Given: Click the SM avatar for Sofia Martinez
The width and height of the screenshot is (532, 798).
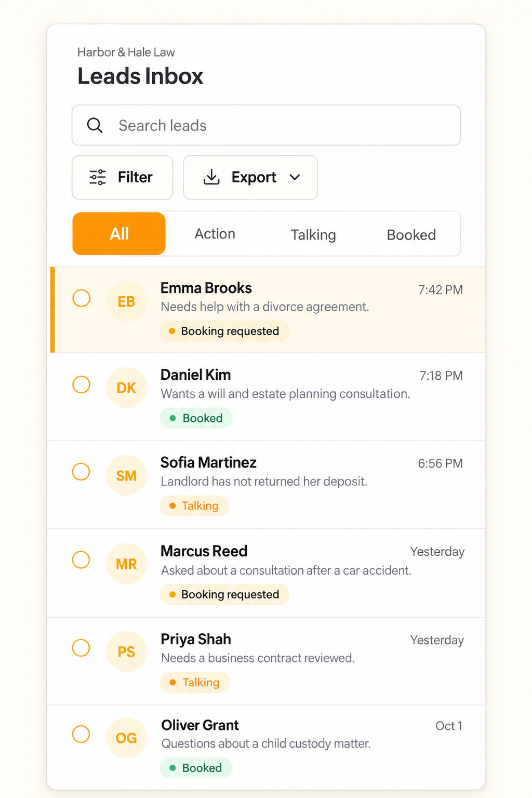Looking at the screenshot, I should click(126, 475).
